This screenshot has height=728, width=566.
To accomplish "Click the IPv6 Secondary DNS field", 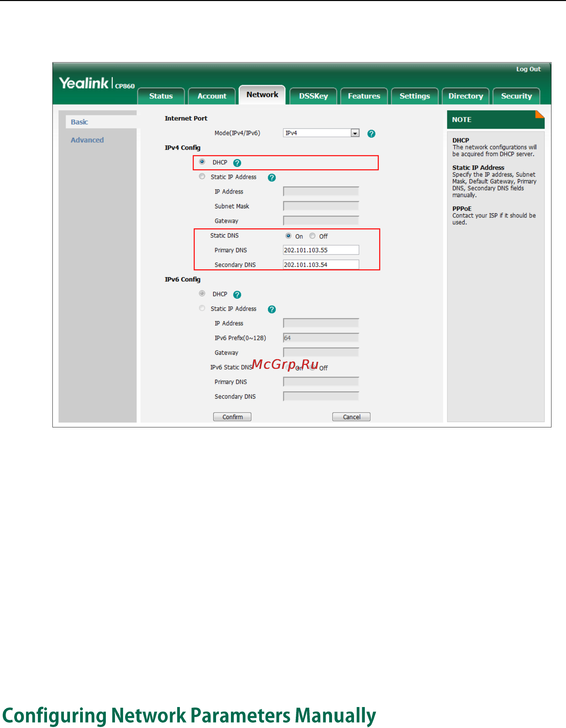I will click(321, 396).
